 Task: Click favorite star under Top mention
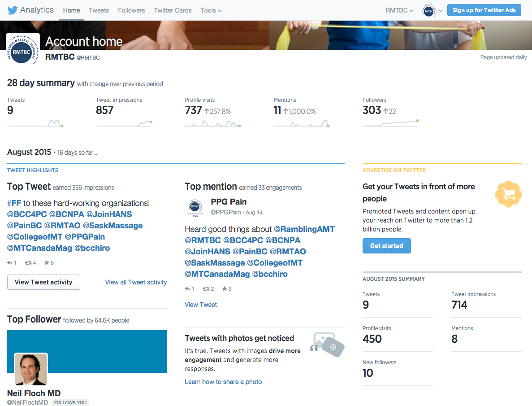coord(225,289)
